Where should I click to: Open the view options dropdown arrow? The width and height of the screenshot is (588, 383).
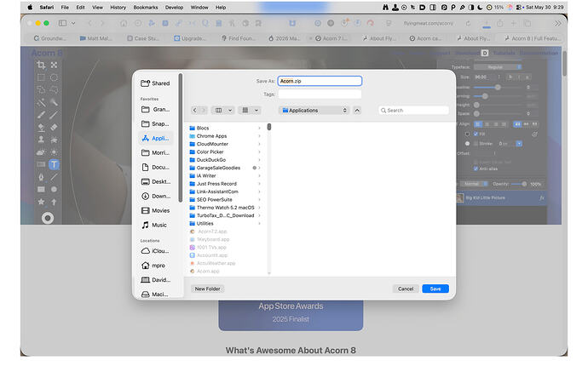coord(230,110)
